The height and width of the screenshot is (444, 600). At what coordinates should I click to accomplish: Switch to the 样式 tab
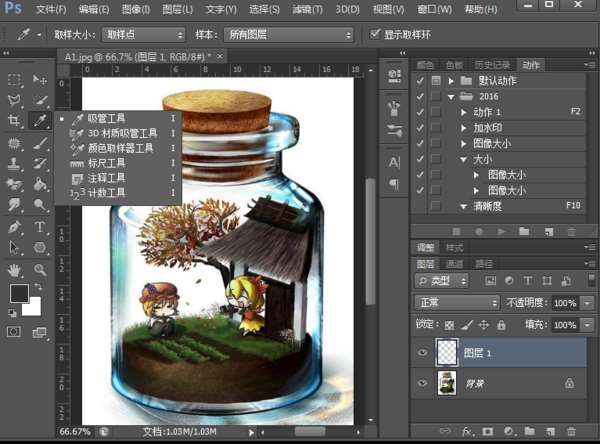[454, 248]
